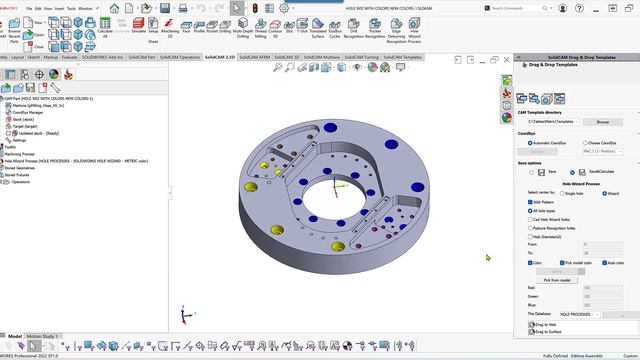Select the Single hole radio button

pos(562,193)
